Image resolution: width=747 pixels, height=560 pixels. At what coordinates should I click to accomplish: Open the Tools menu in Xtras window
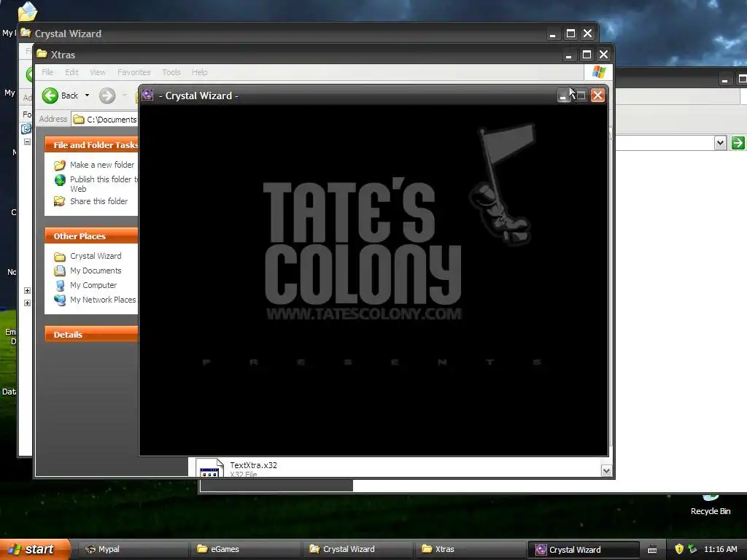coord(171,72)
